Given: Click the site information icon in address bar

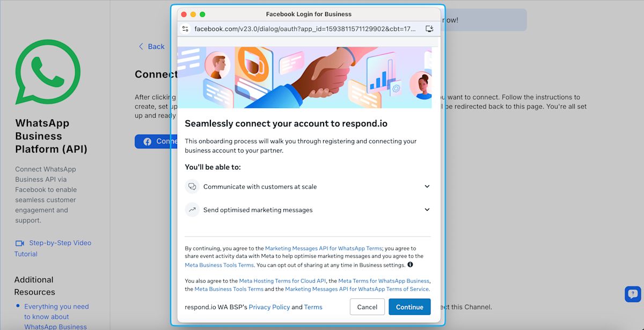Looking at the screenshot, I should pos(185,28).
